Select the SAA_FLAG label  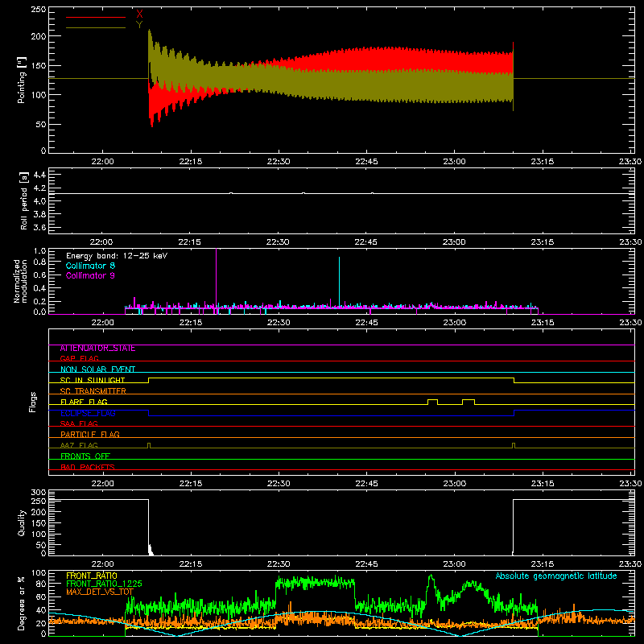tap(79, 423)
